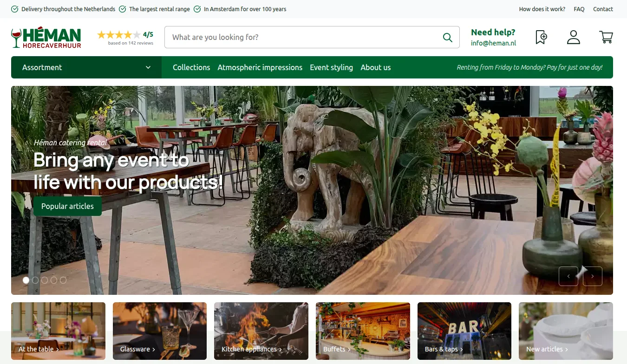Open Atmospheric impressions menu item
Screen dimensions: 627x364
pyautogui.click(x=260, y=67)
